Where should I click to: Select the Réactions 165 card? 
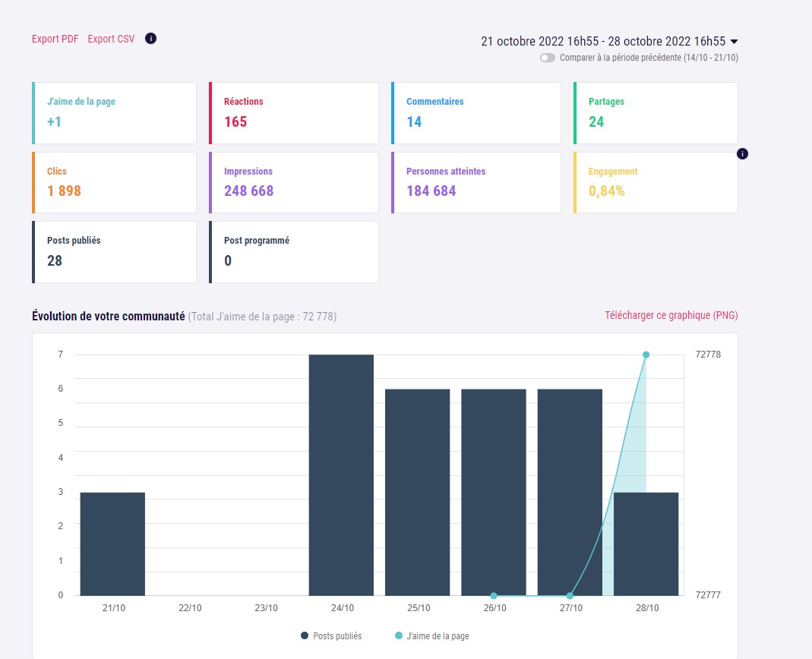[x=294, y=113]
